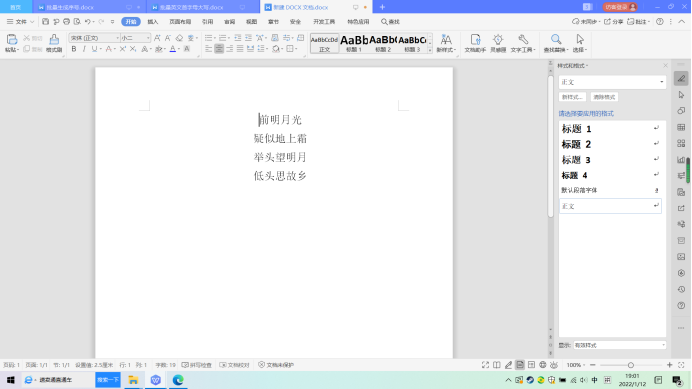This screenshot has width=692, height=389.
Task: Toggle underline formatting
Action: click(x=94, y=49)
